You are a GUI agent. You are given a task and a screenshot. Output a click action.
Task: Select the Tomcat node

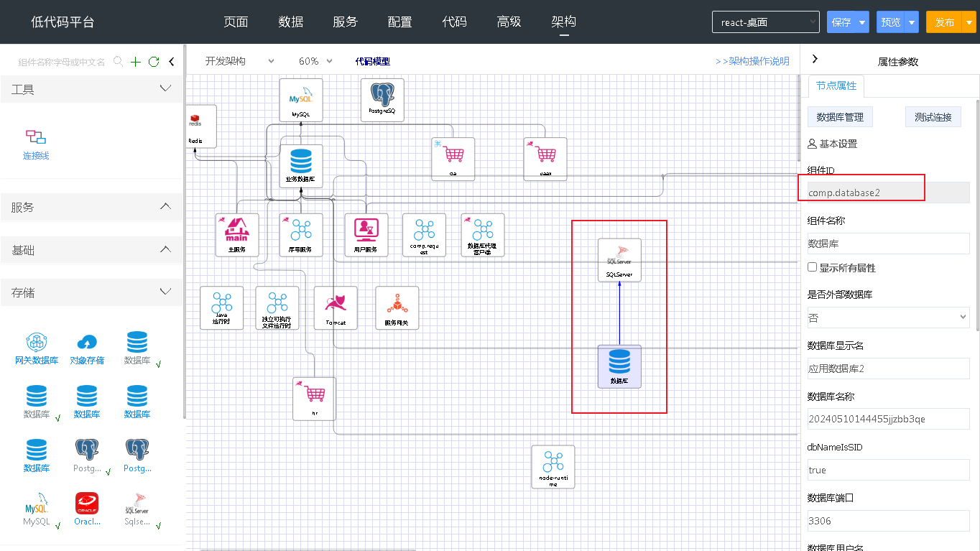click(x=336, y=308)
